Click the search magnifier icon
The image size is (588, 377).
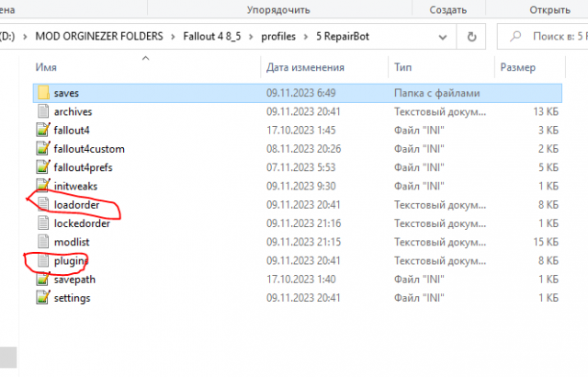pyautogui.click(x=513, y=37)
